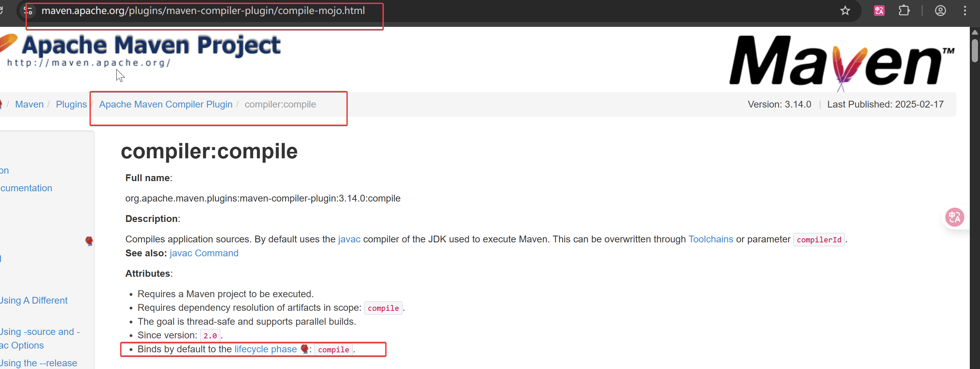Viewport: 980px width, 369px height.
Task: Open the browser extensions puzzle icon
Action: pyautogui.click(x=904, y=11)
